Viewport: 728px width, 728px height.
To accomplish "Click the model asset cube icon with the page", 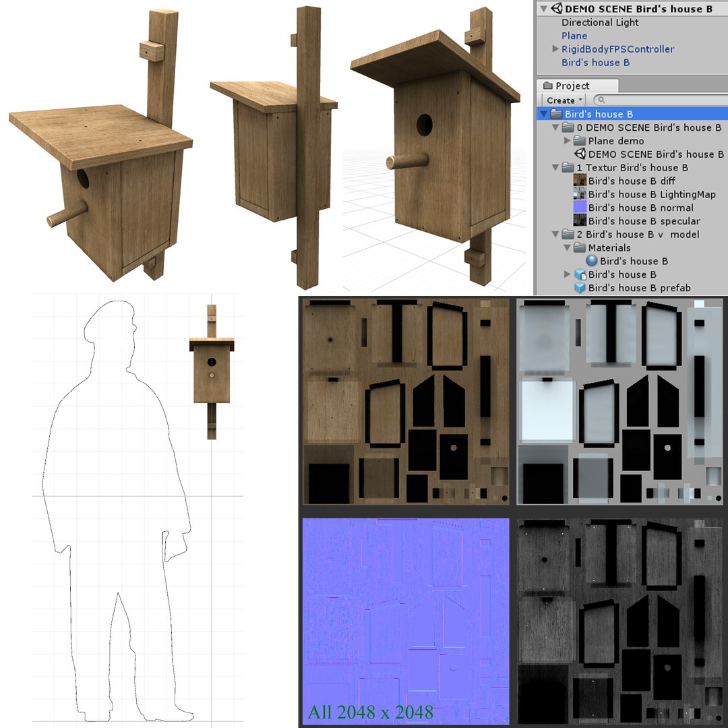I will coord(580,274).
